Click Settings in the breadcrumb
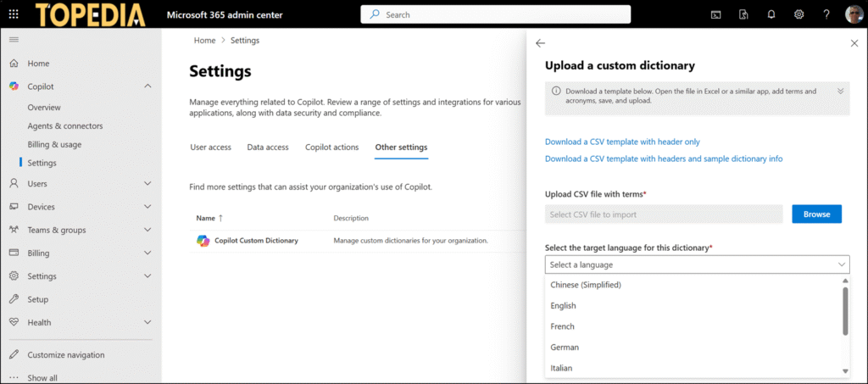This screenshot has width=868, height=384. point(245,41)
